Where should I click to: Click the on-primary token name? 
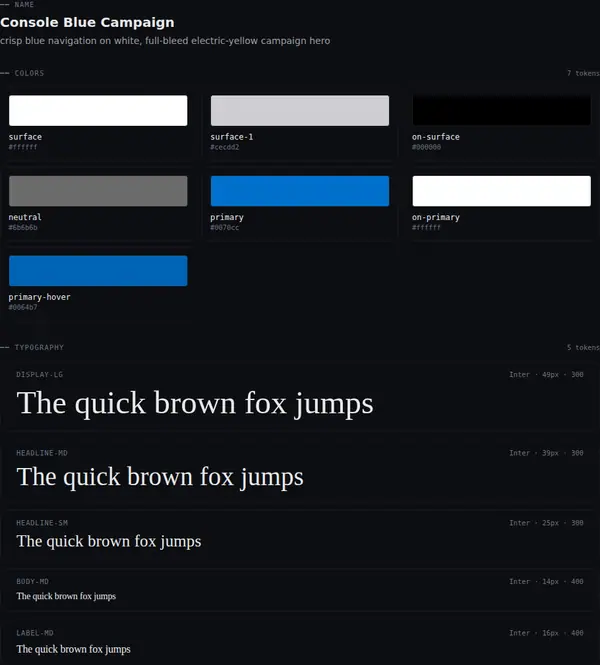click(x=435, y=217)
